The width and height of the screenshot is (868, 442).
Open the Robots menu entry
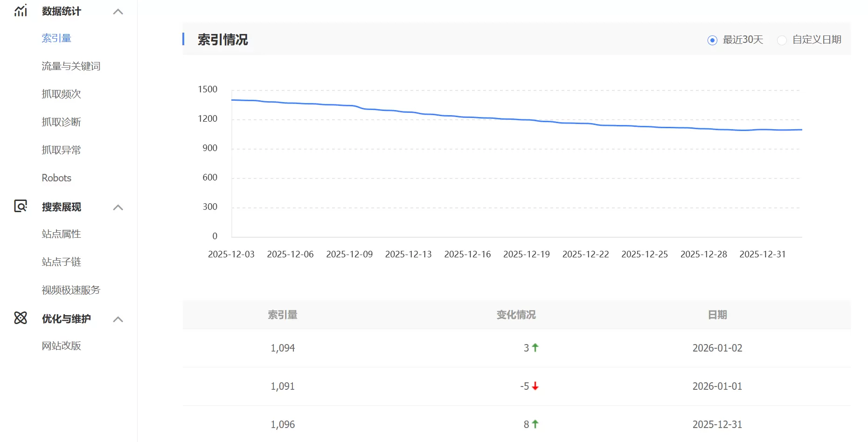click(x=56, y=178)
